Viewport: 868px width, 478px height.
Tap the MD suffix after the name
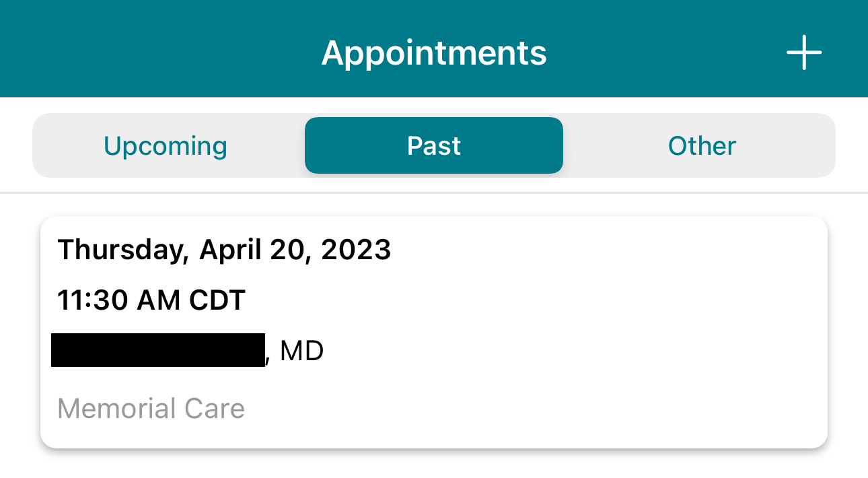301,351
